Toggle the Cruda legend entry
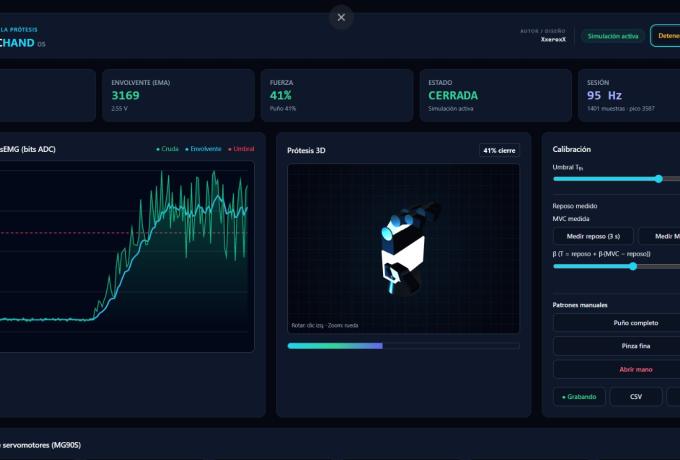Viewport: 680px width, 460px height. 167,149
